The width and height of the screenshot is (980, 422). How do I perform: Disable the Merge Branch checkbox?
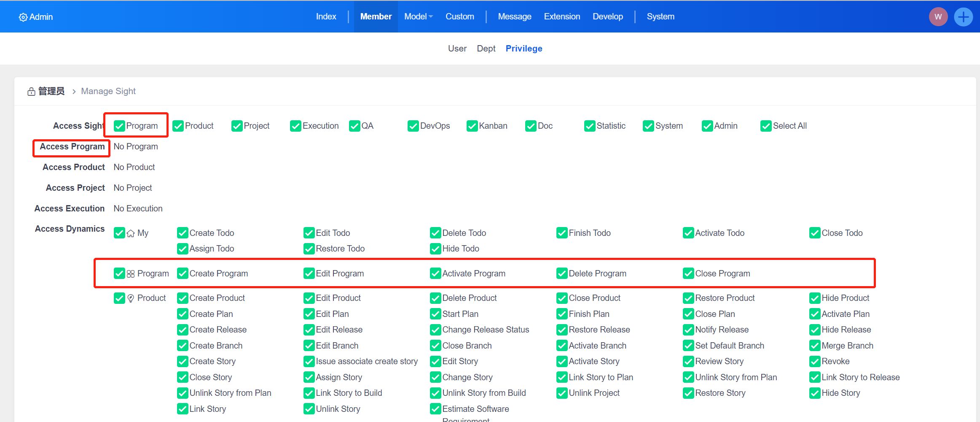tap(814, 346)
